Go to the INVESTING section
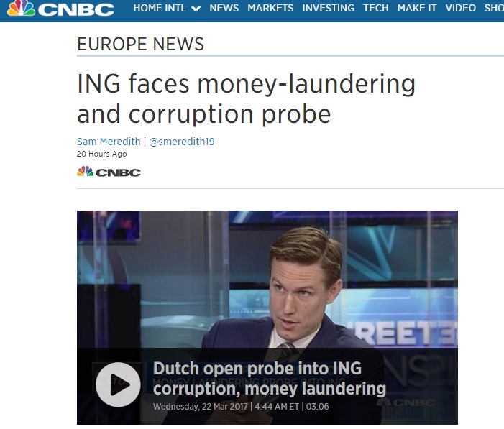504x429 pixels. coord(328,8)
